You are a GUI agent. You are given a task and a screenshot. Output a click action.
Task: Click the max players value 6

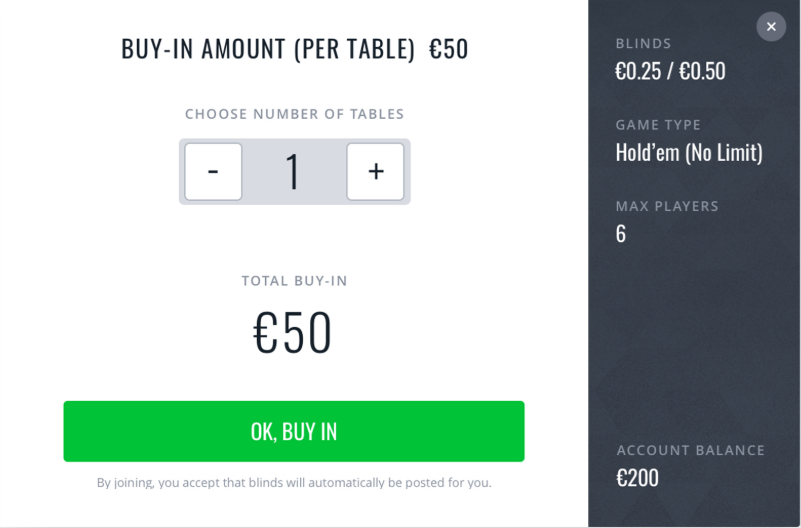point(621,234)
